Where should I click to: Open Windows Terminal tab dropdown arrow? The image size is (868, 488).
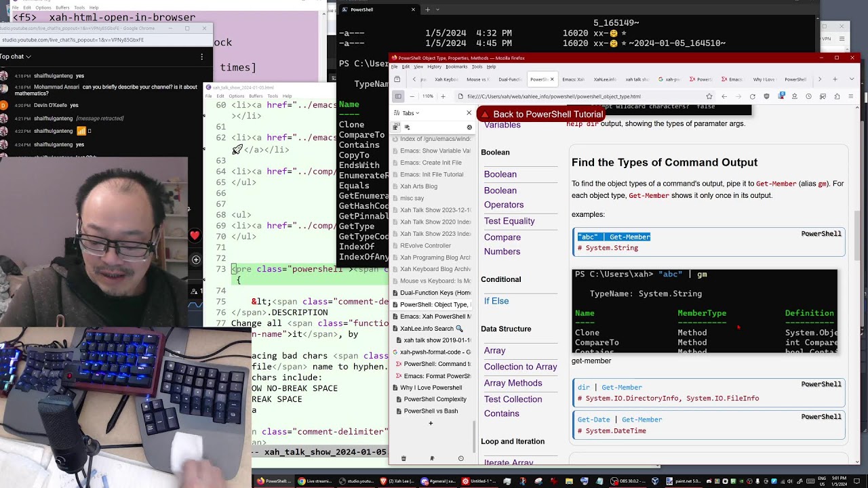point(438,9)
